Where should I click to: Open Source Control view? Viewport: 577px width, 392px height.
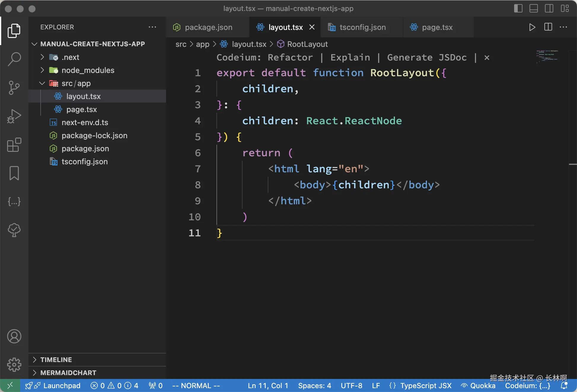pyautogui.click(x=14, y=87)
